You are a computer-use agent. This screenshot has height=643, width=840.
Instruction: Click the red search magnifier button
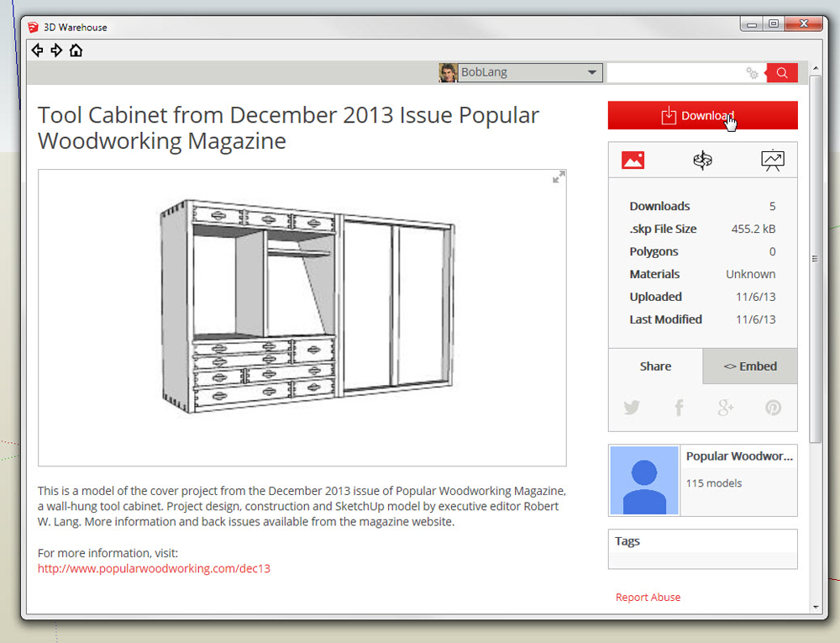[782, 73]
